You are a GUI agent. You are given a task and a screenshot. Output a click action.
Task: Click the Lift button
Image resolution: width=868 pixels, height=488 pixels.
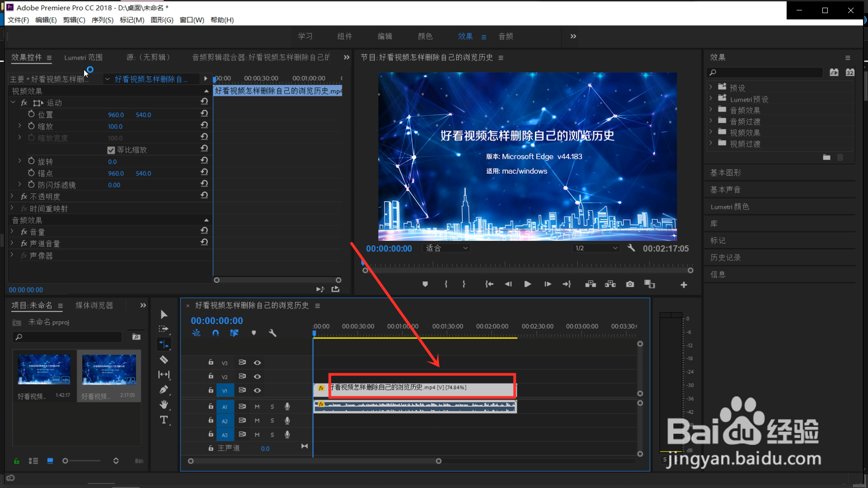[x=590, y=284]
